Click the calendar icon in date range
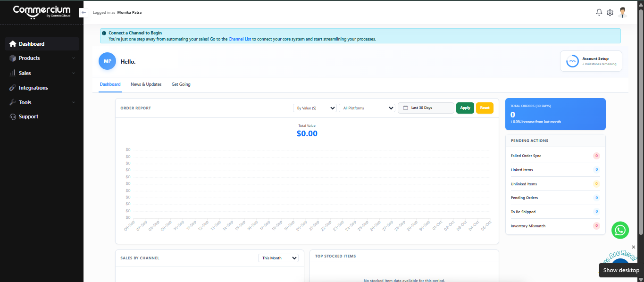 (x=405, y=108)
